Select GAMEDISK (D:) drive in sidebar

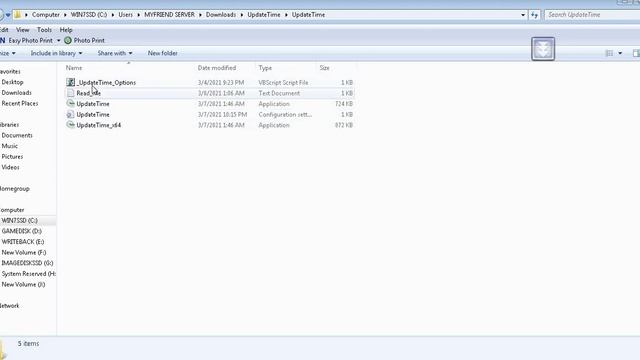pos(21,231)
